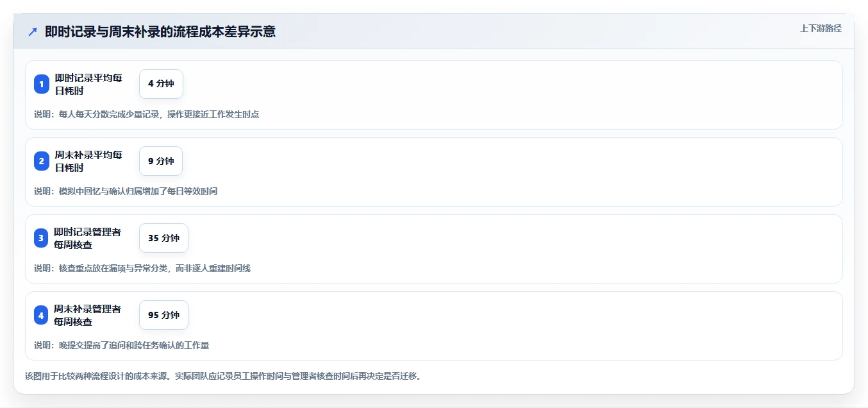This screenshot has width=868, height=408.
Task: Click step number 4 badge
Action: tap(42, 315)
